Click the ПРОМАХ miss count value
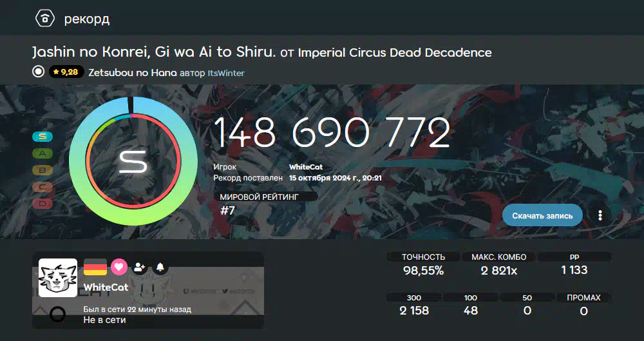 [x=583, y=311]
